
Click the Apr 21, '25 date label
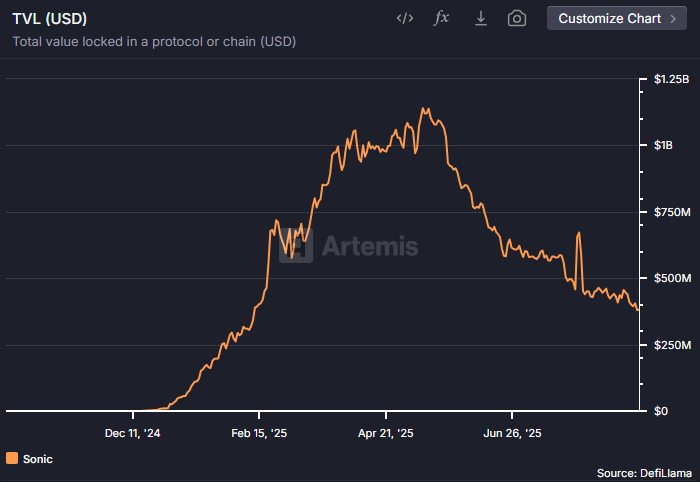(x=386, y=433)
